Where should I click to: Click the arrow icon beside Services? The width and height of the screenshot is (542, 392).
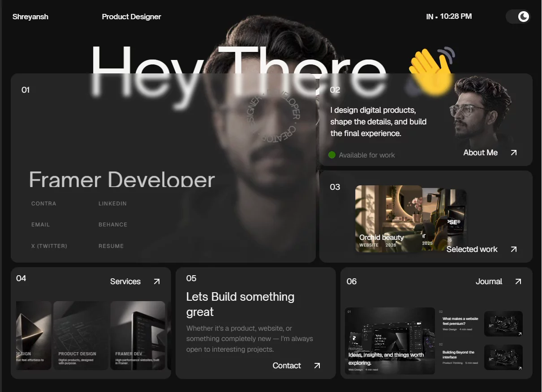coord(156,281)
